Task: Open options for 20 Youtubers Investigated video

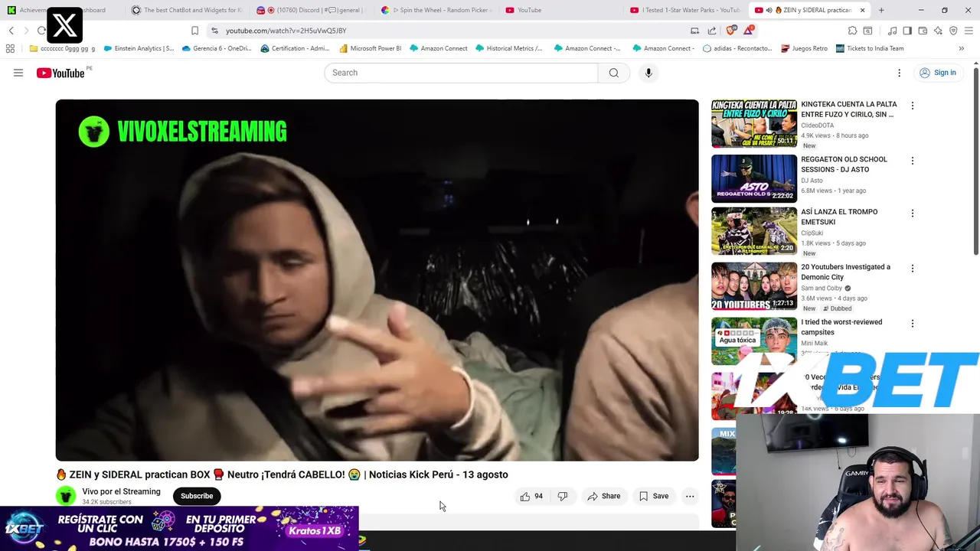Action: (912, 269)
